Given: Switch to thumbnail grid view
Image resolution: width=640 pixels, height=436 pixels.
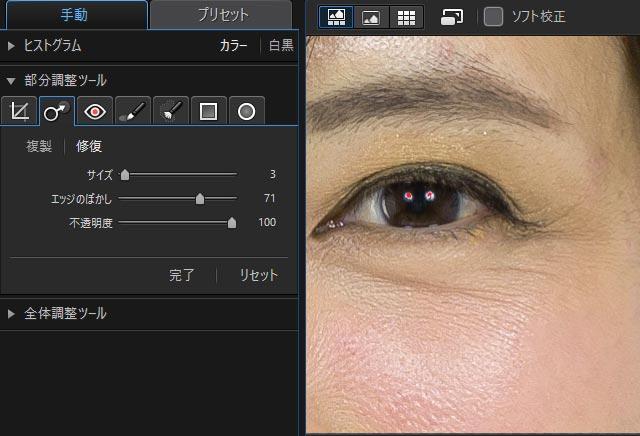Looking at the screenshot, I should point(405,17).
